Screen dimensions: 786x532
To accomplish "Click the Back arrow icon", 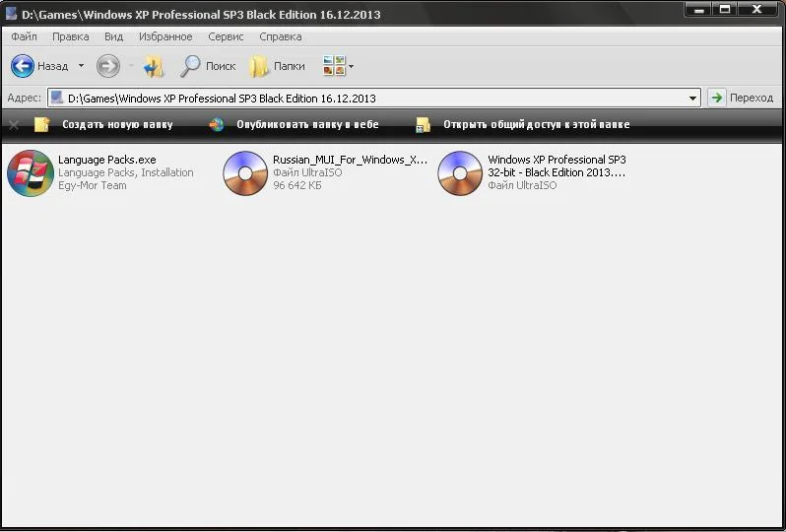I will coord(22,66).
